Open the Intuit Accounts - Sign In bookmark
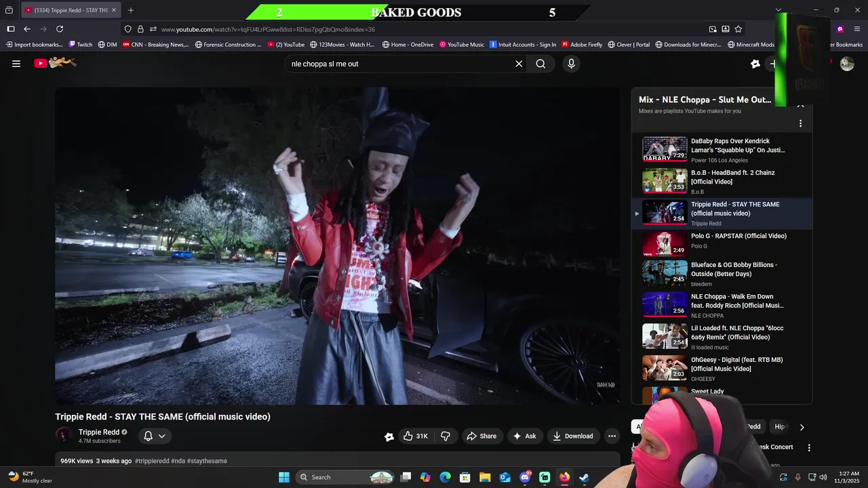This screenshot has height=488, width=868. point(523,45)
